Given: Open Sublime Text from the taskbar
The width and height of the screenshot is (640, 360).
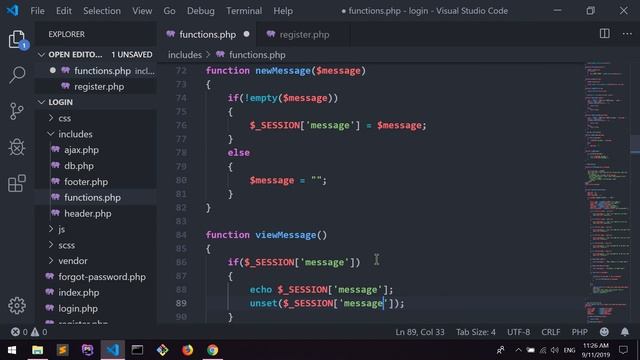Looking at the screenshot, I should (62, 350).
